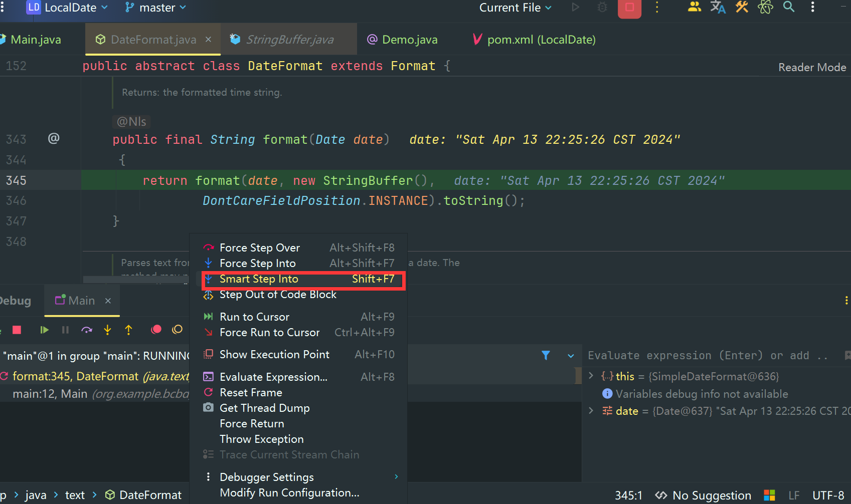Open the build tools hammer-wrench icon
851x504 pixels.
tap(742, 7)
